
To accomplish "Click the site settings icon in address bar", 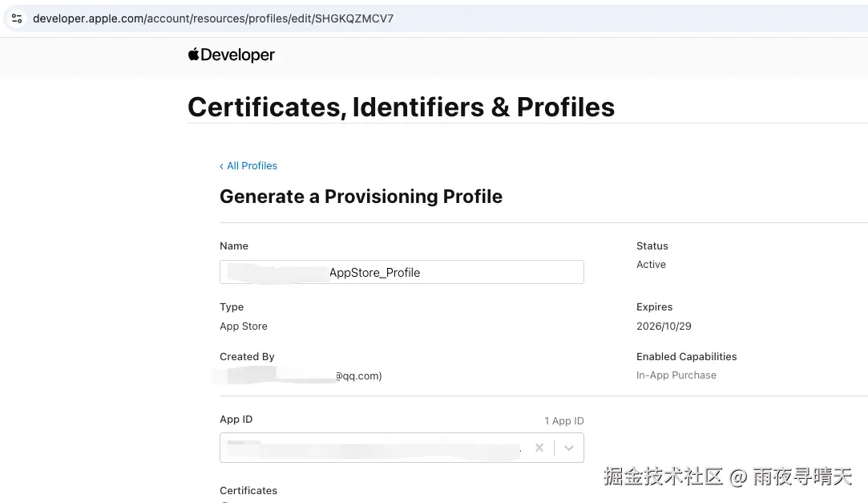I will [17, 18].
